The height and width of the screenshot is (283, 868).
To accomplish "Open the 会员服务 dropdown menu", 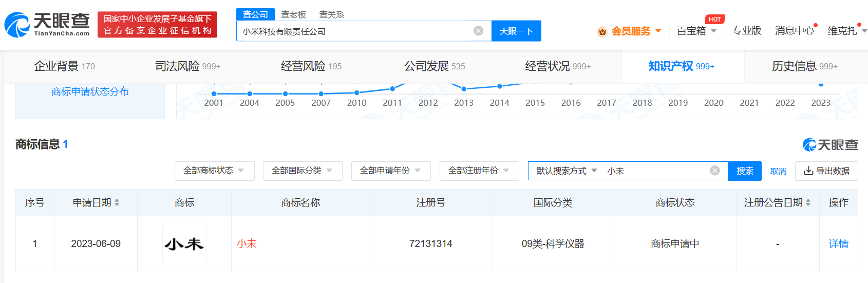I will pos(636,31).
